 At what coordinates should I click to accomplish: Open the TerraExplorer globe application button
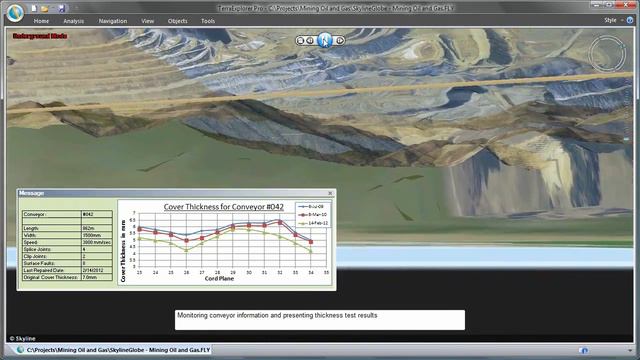click(x=16, y=12)
